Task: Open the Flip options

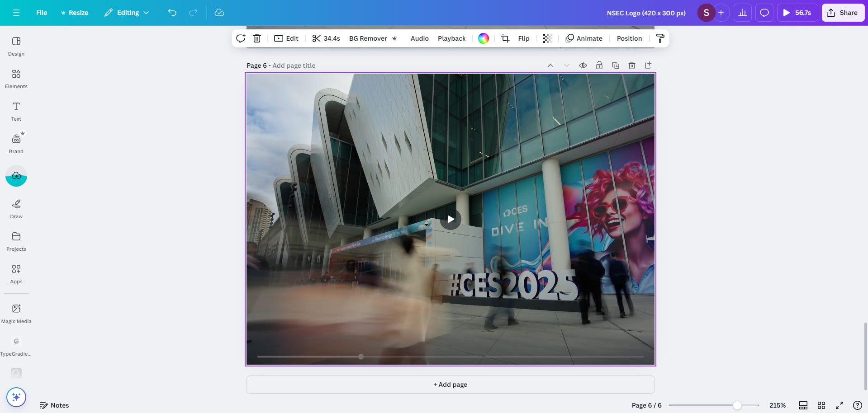Action: pyautogui.click(x=524, y=38)
